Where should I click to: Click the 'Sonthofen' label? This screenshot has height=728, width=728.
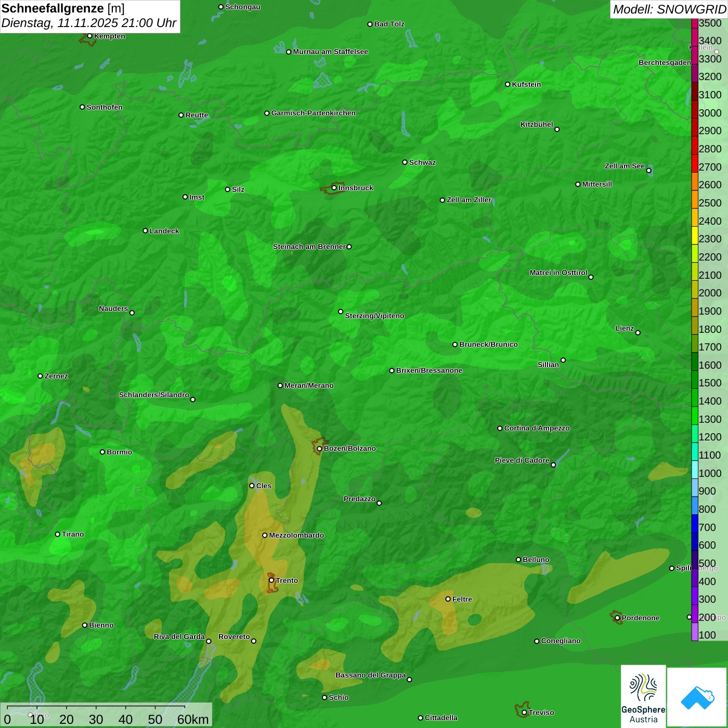pyautogui.click(x=105, y=107)
